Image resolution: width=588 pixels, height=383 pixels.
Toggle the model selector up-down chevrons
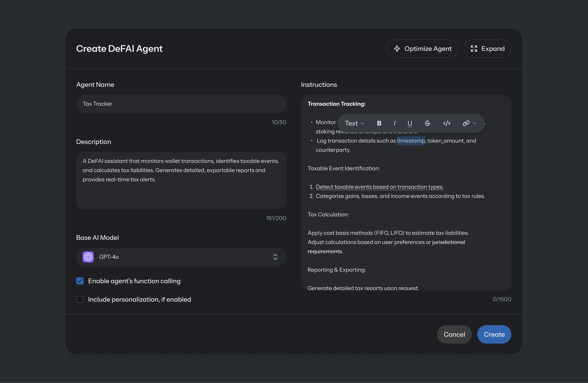click(x=275, y=257)
